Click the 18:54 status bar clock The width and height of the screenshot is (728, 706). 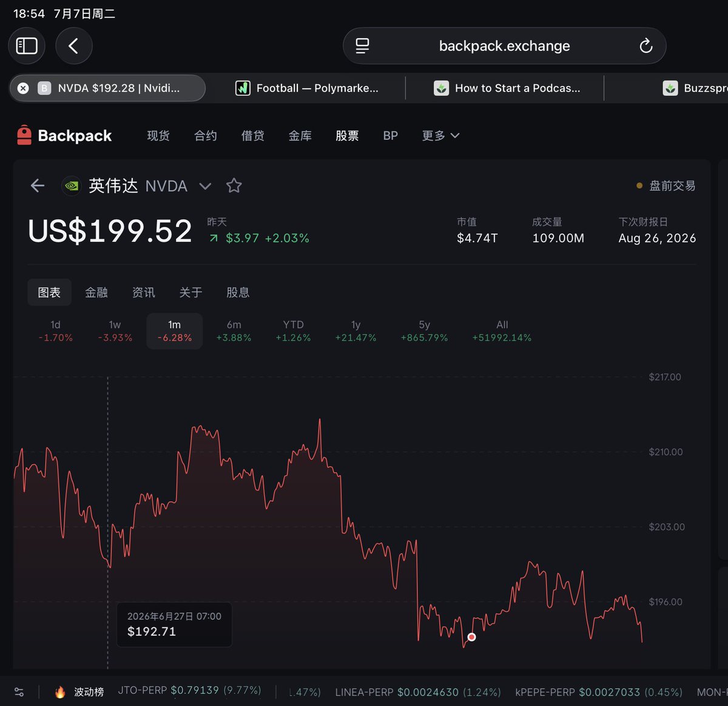(29, 13)
